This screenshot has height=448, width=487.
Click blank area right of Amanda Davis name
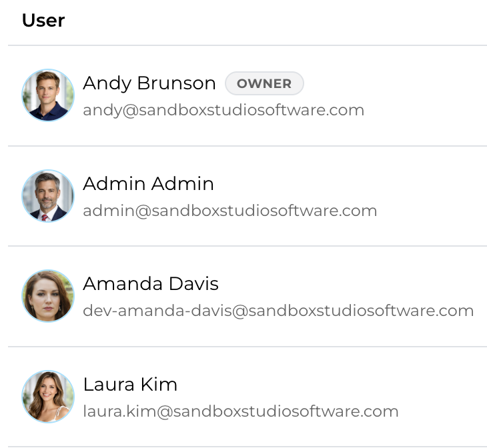[x=347, y=284]
